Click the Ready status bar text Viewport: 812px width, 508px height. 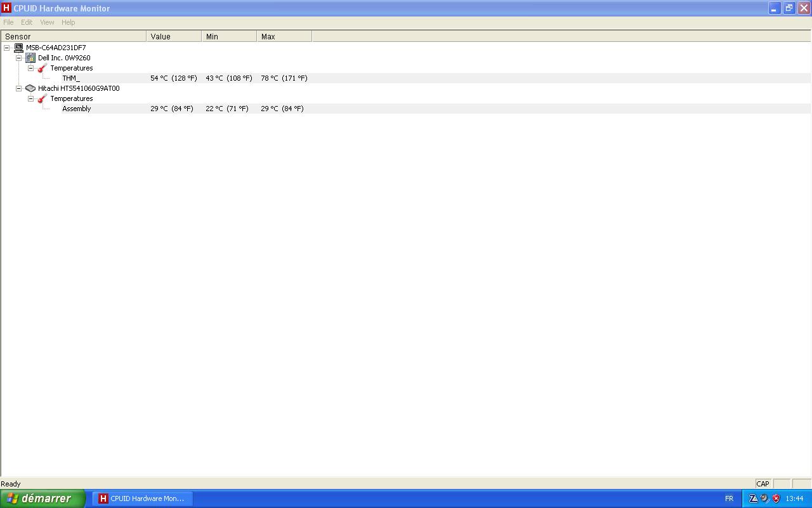pos(11,484)
